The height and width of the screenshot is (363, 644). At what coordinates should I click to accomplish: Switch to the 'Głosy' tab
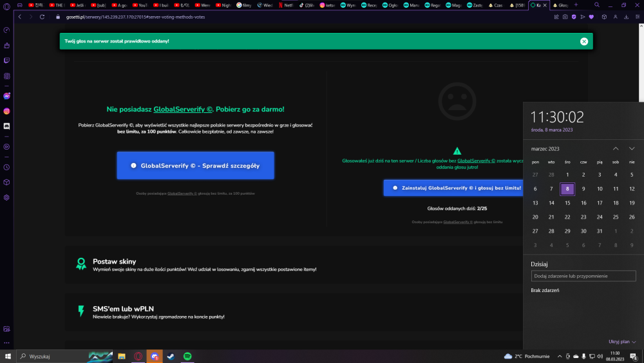[x=560, y=5]
